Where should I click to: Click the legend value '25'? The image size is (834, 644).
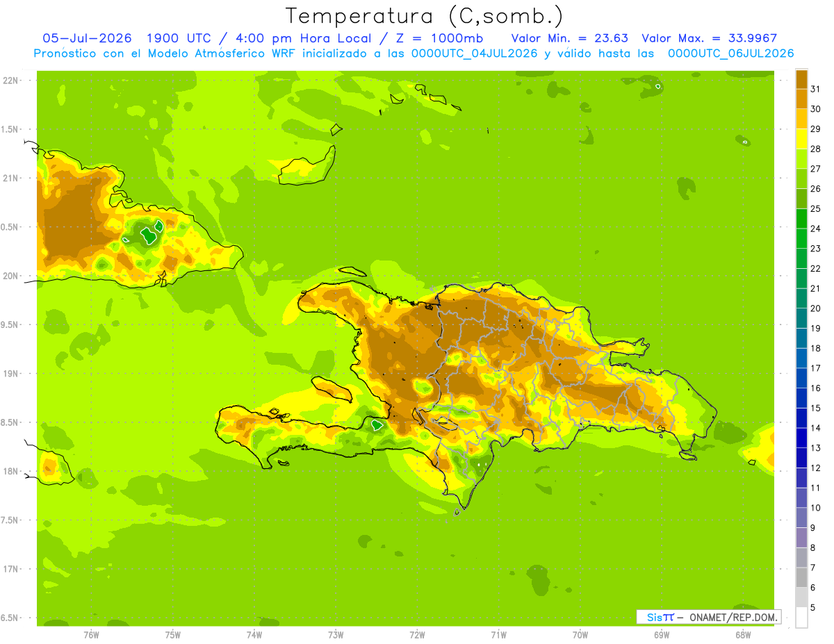click(x=815, y=208)
